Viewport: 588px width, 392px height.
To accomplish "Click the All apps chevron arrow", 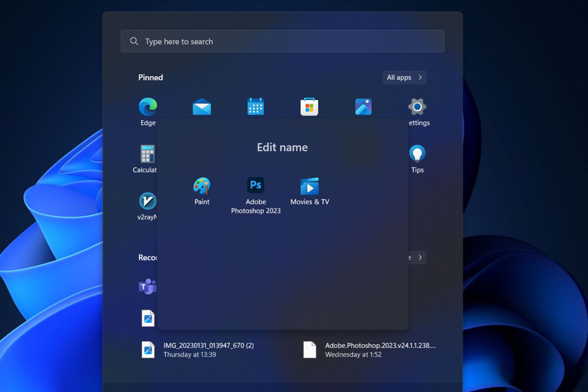I will pos(420,77).
